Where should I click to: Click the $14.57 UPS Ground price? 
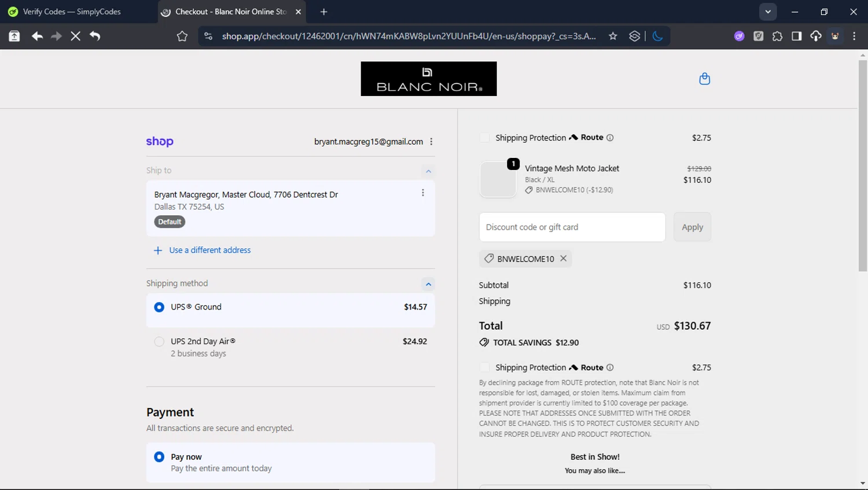[415, 307]
